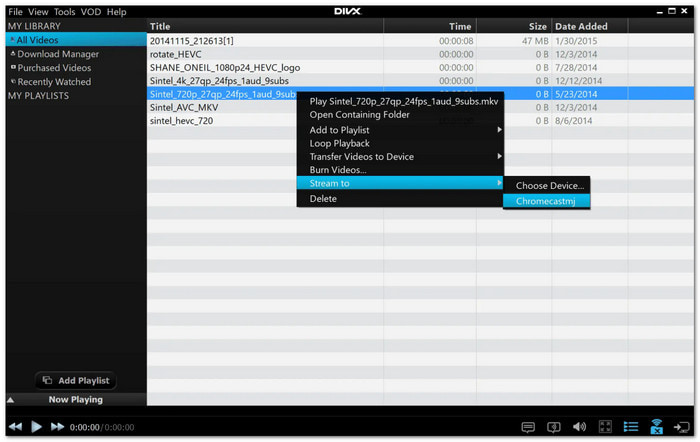Stream to Chromecastmj device
This screenshot has width=700, height=442.
[547, 201]
